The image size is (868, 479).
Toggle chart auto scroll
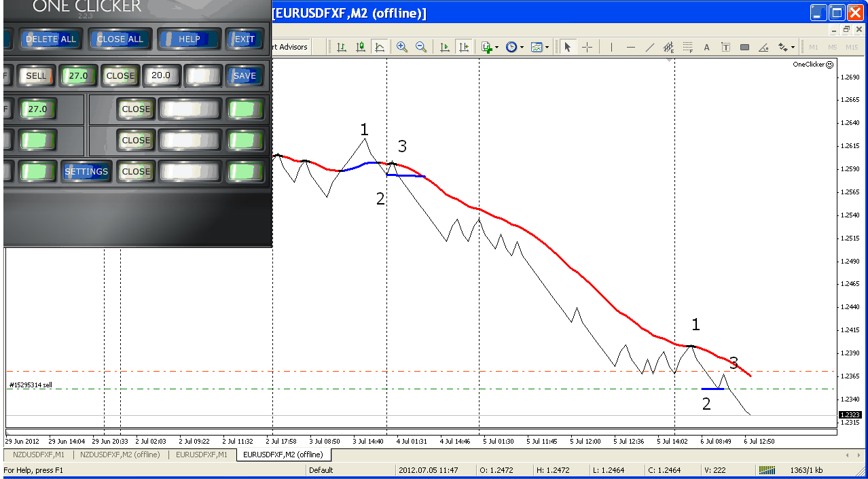pyautogui.click(x=445, y=47)
